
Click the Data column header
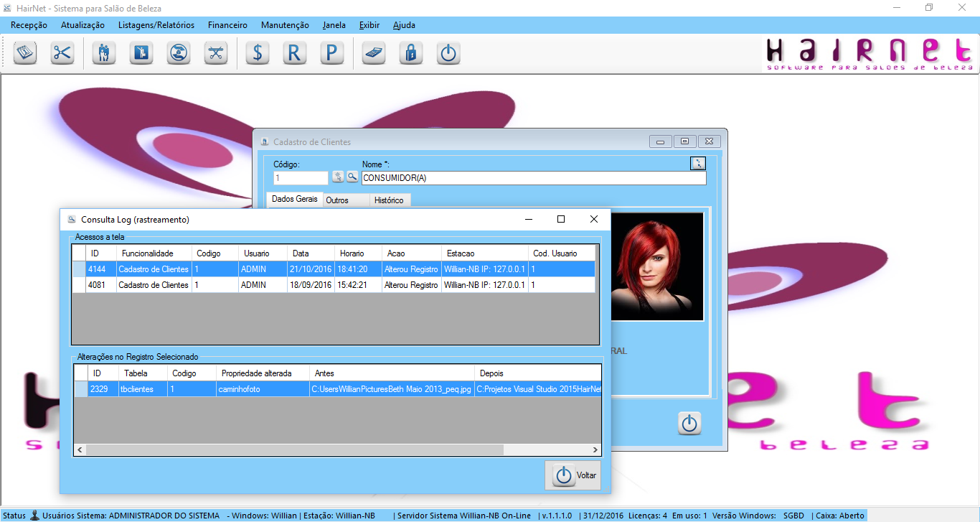click(311, 253)
